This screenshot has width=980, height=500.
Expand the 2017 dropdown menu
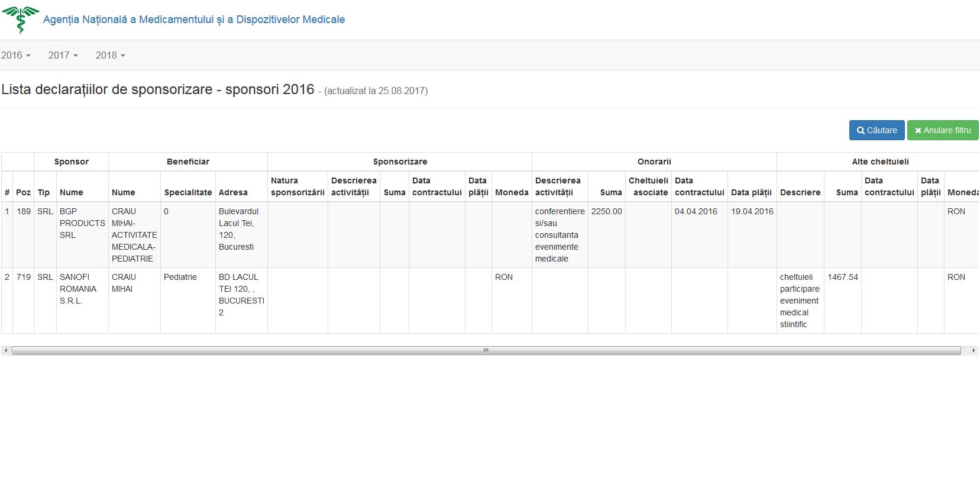(x=63, y=55)
